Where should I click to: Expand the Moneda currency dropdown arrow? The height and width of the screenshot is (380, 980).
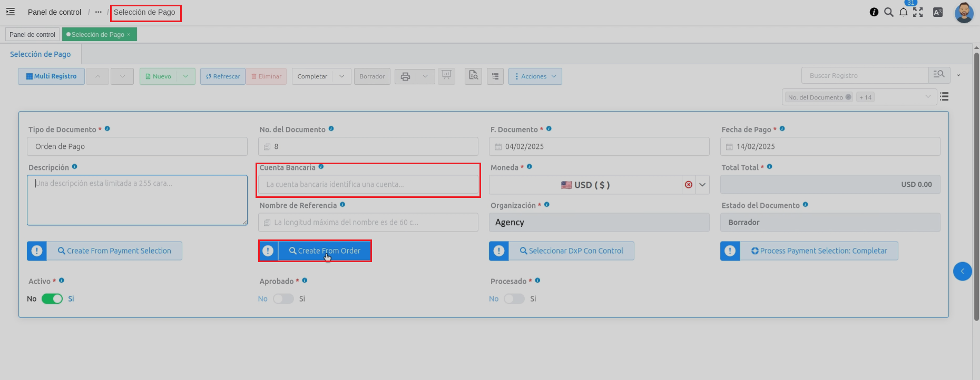pyautogui.click(x=702, y=185)
